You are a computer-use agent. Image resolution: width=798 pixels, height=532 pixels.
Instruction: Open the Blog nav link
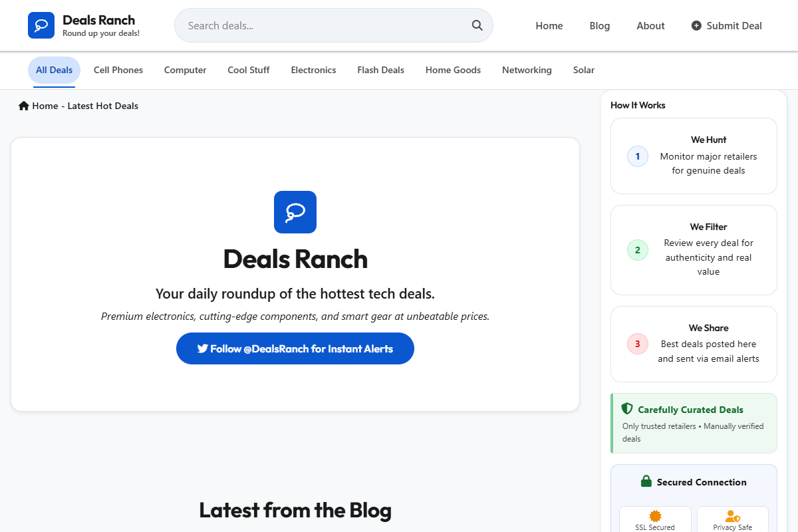(600, 26)
